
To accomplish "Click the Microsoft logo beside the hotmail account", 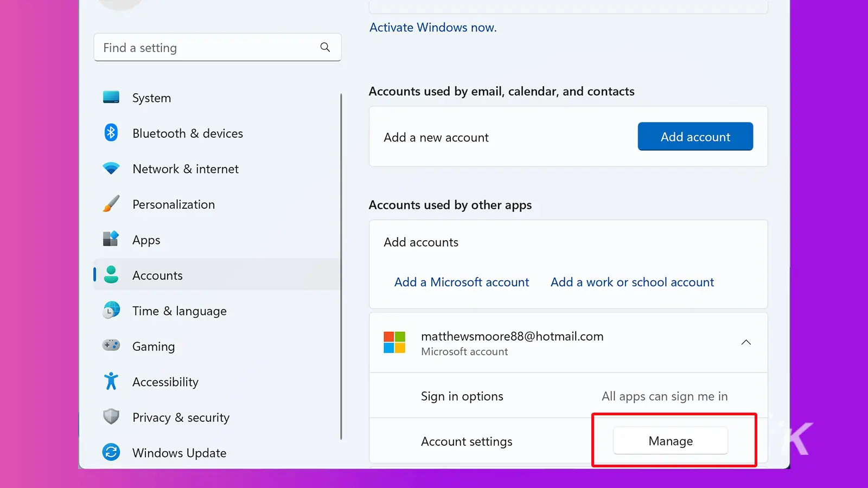I will (394, 342).
